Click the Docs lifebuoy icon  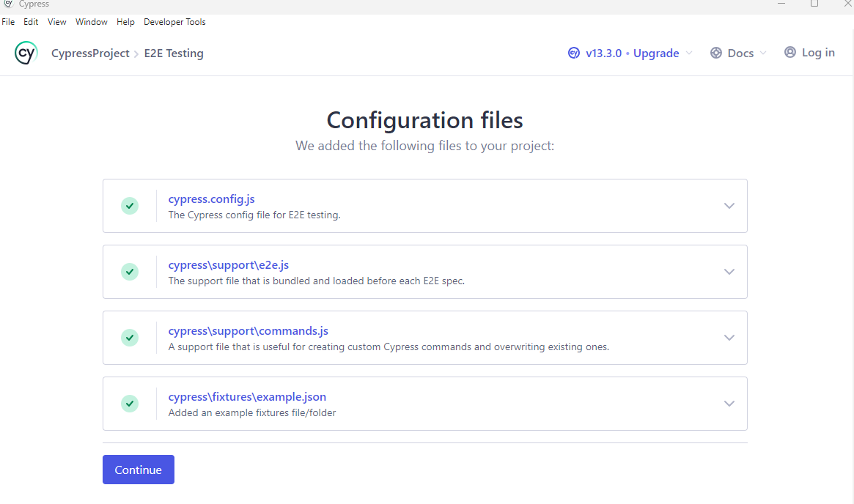pos(716,53)
